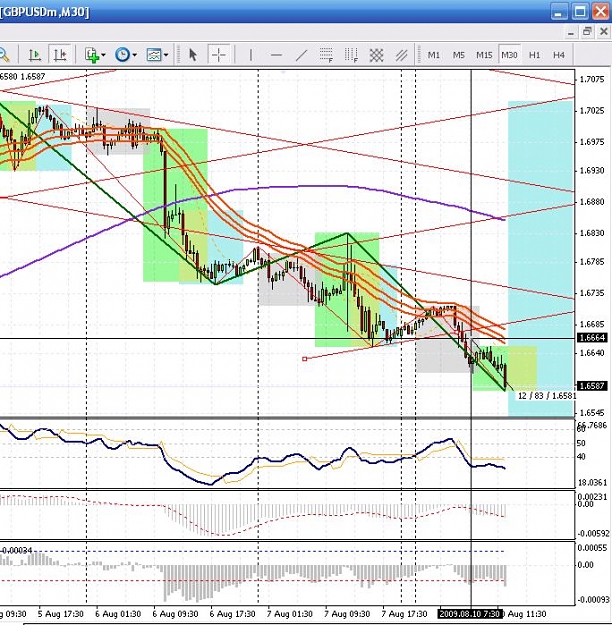Select the diagonal Trendline drawing tool

point(301,55)
